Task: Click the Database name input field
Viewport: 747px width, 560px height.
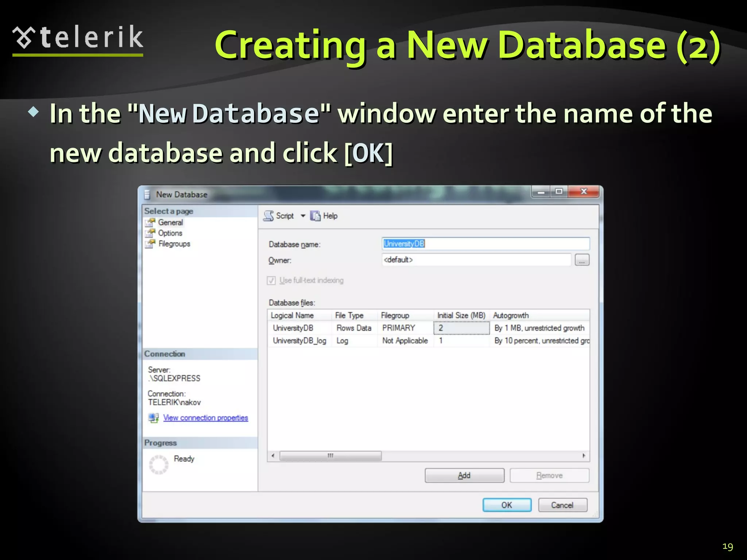Action: point(485,244)
